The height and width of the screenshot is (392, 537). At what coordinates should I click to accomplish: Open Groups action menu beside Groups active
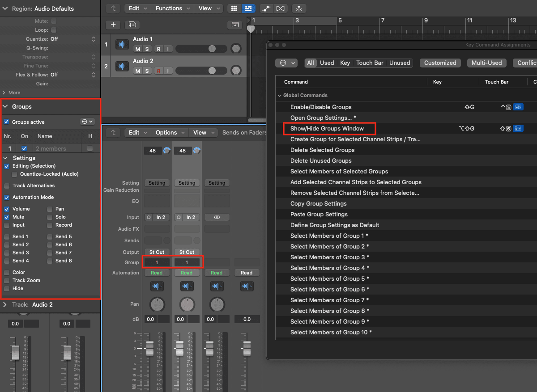(x=87, y=122)
